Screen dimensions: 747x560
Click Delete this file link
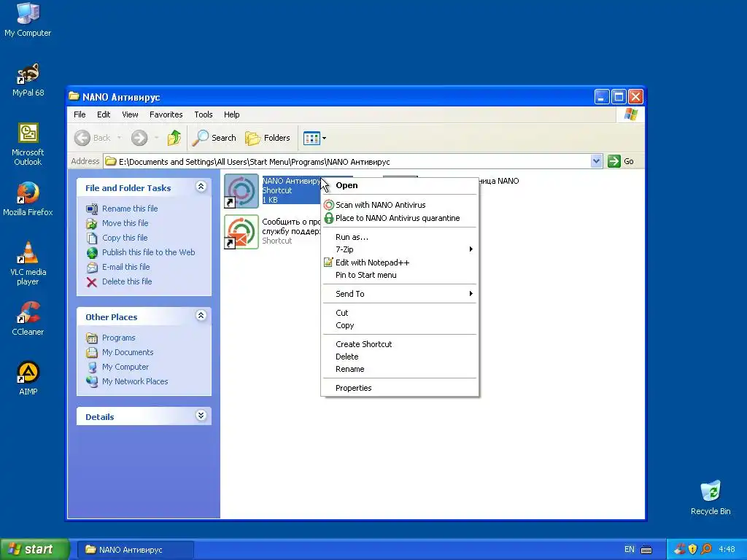[127, 282]
